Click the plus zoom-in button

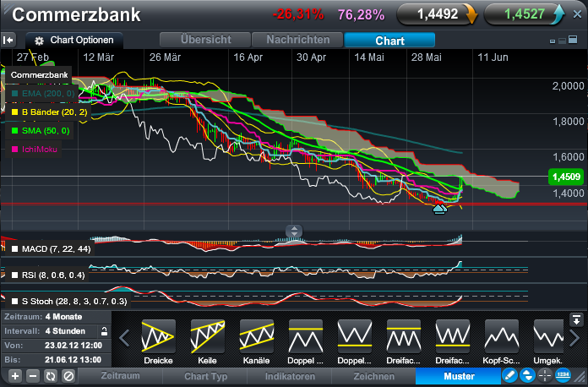15,376
